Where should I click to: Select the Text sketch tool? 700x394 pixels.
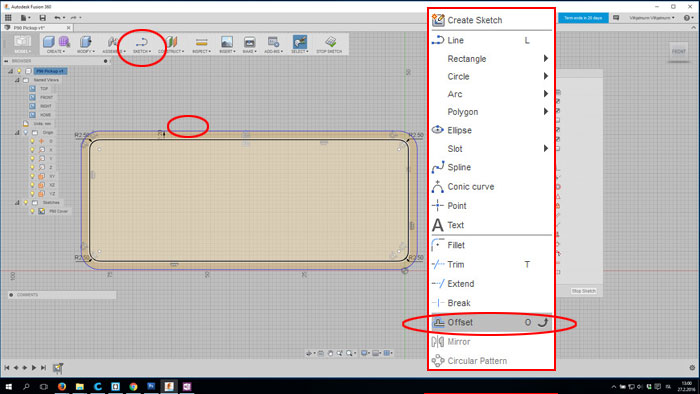pos(491,225)
